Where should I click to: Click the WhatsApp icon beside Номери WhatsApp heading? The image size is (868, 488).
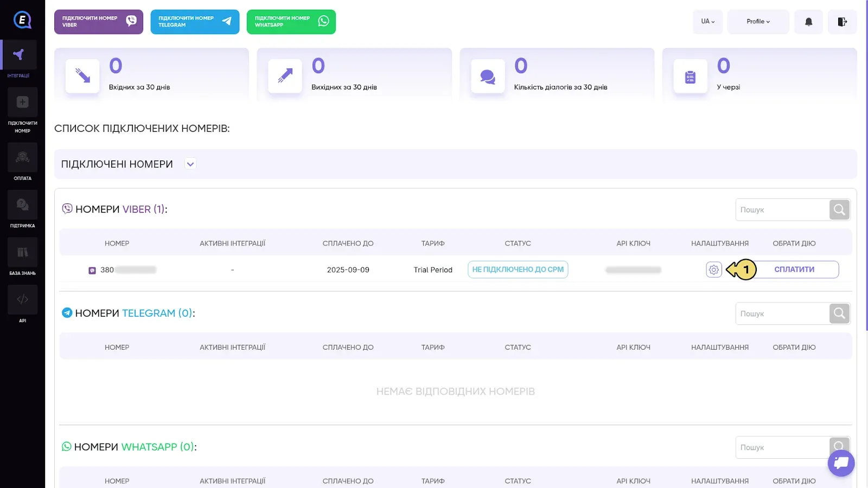tap(67, 446)
